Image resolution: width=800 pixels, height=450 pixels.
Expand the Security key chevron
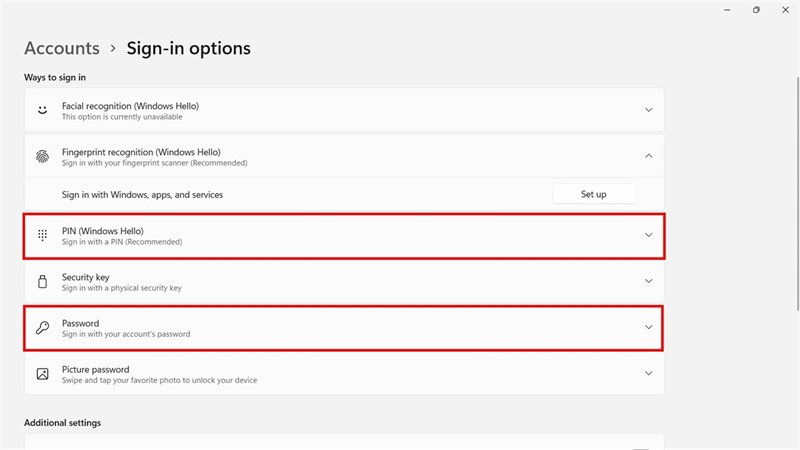pos(648,282)
